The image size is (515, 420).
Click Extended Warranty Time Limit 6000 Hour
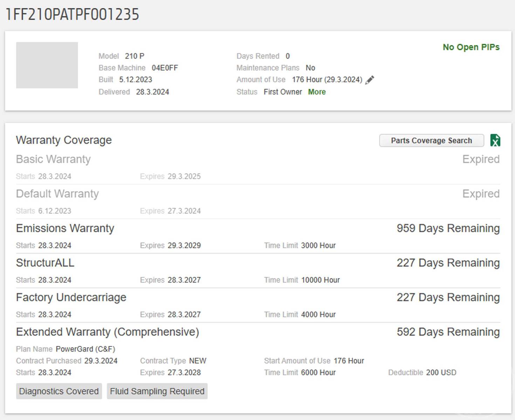318,372
